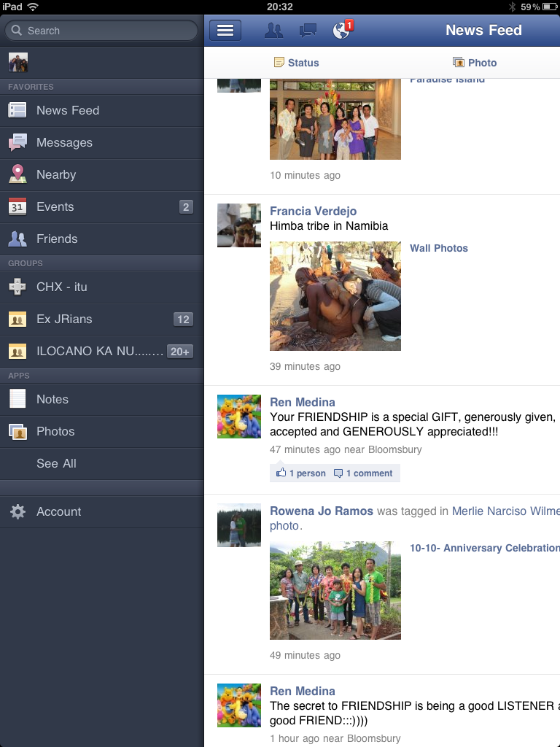The height and width of the screenshot is (747, 560).
Task: Open the Ex JRians group
Action: 102,320
